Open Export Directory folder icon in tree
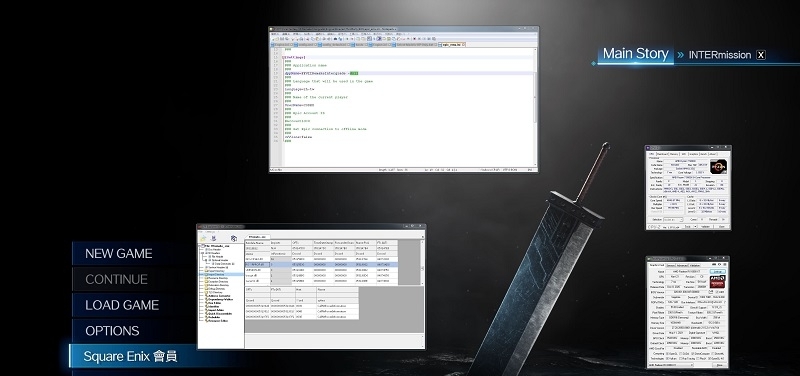The width and height of the screenshot is (800, 376). [x=207, y=271]
